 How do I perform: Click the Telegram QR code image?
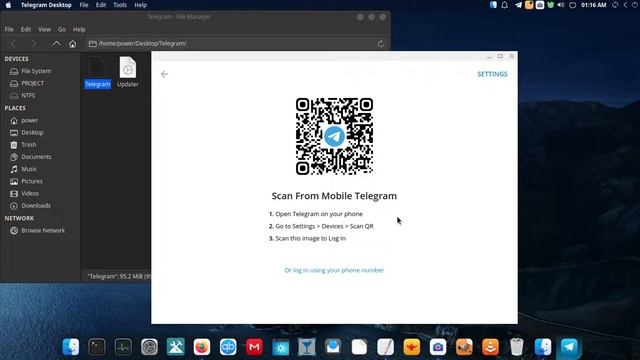point(334,136)
